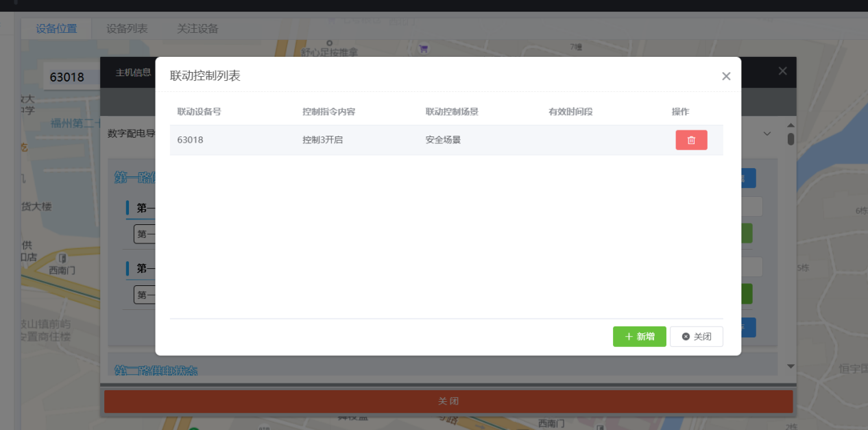Click the white 关闭 button in dialog footer
868x430 pixels.
[696, 337]
